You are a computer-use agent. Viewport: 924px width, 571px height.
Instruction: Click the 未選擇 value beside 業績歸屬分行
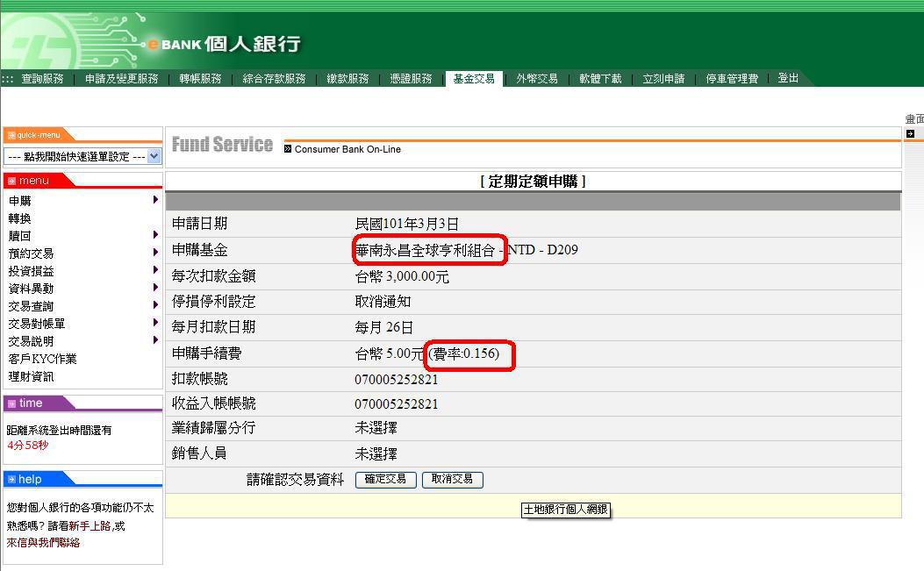coord(376,428)
